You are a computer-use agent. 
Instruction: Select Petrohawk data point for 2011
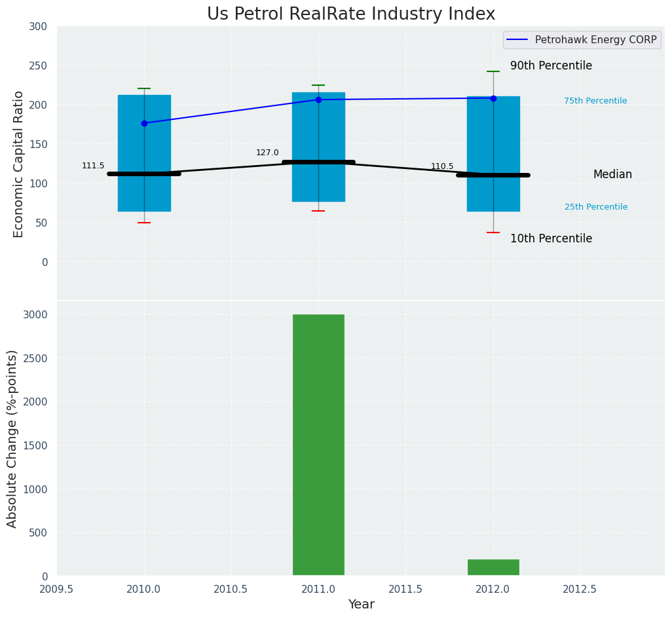(318, 100)
